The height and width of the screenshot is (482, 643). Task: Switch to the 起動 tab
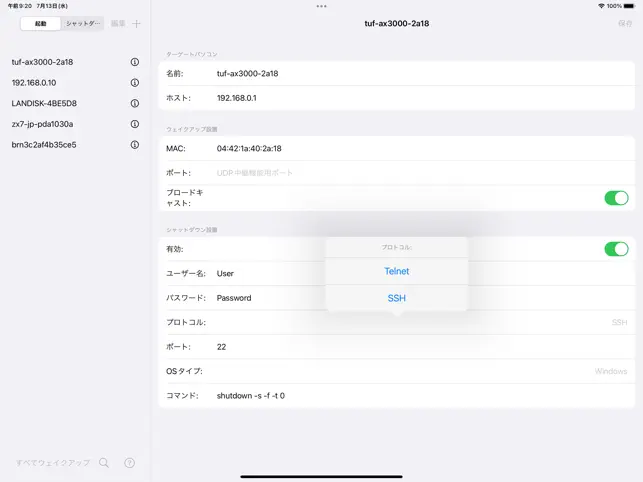pyautogui.click(x=41, y=24)
